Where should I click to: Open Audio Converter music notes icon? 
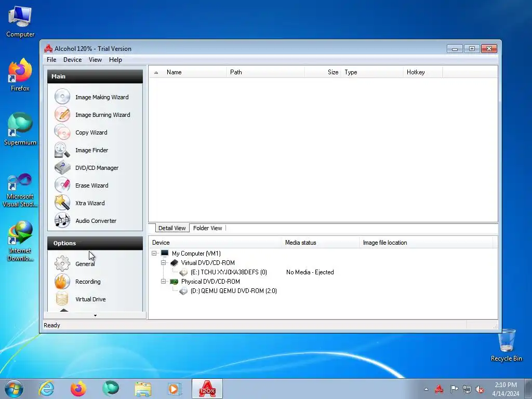tap(62, 220)
